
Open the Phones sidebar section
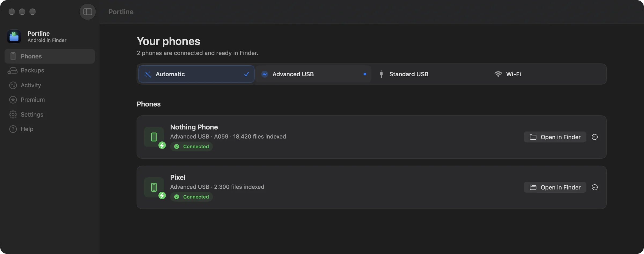(50, 56)
